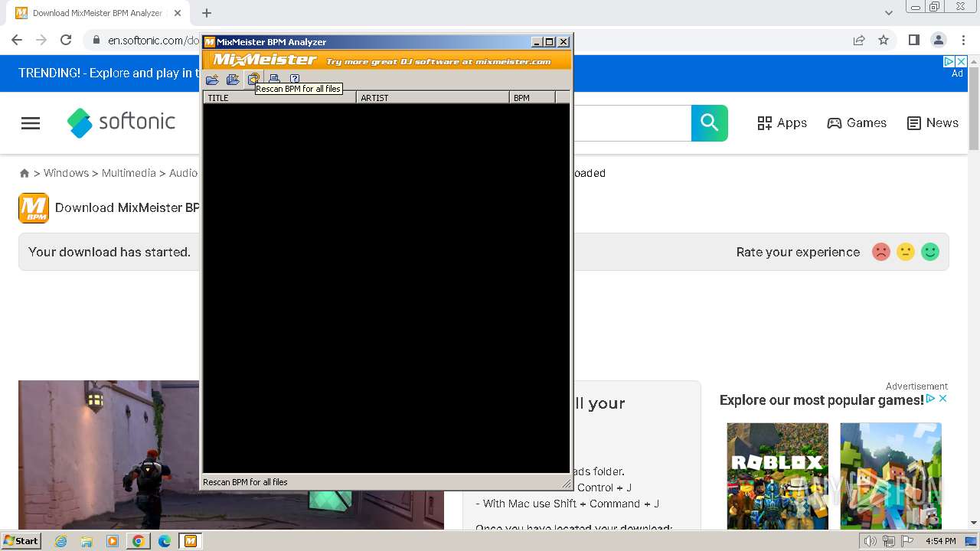Close the MixMeister BPM Analyzer window

click(563, 42)
